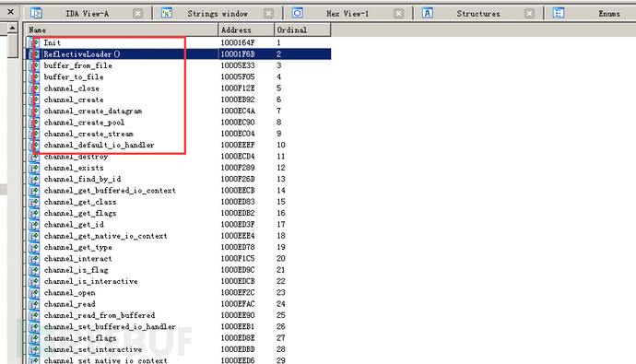Click the export icon beside channel_create

[34, 100]
